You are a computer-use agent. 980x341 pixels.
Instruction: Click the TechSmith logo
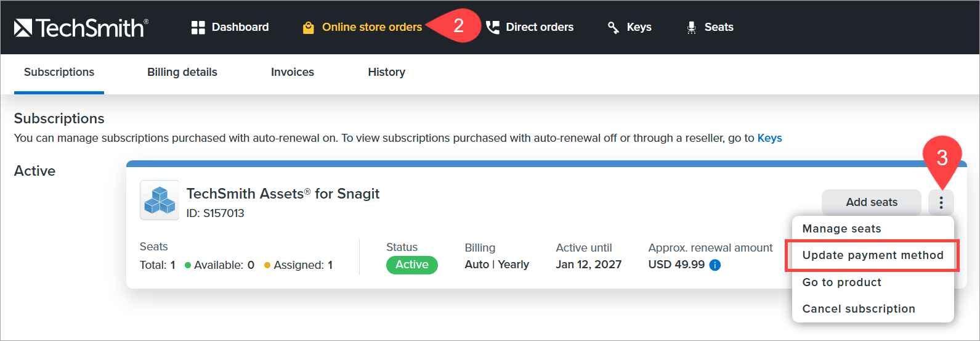pyautogui.click(x=81, y=28)
